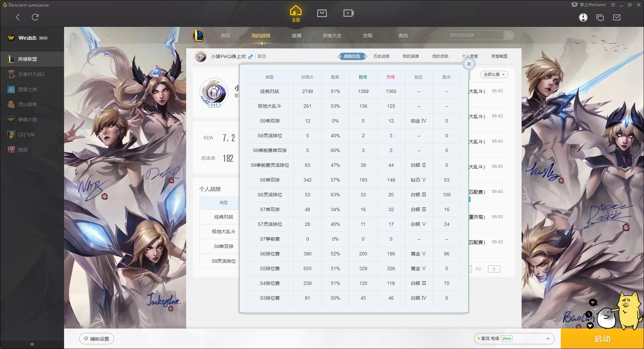The image size is (644, 349).
Task: Open the chat messages icon
Action: (x=600, y=18)
